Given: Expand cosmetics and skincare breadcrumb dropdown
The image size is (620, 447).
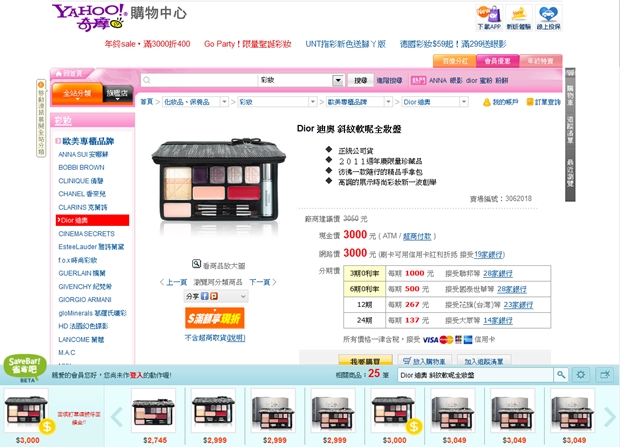Looking at the screenshot, I should tap(224, 102).
